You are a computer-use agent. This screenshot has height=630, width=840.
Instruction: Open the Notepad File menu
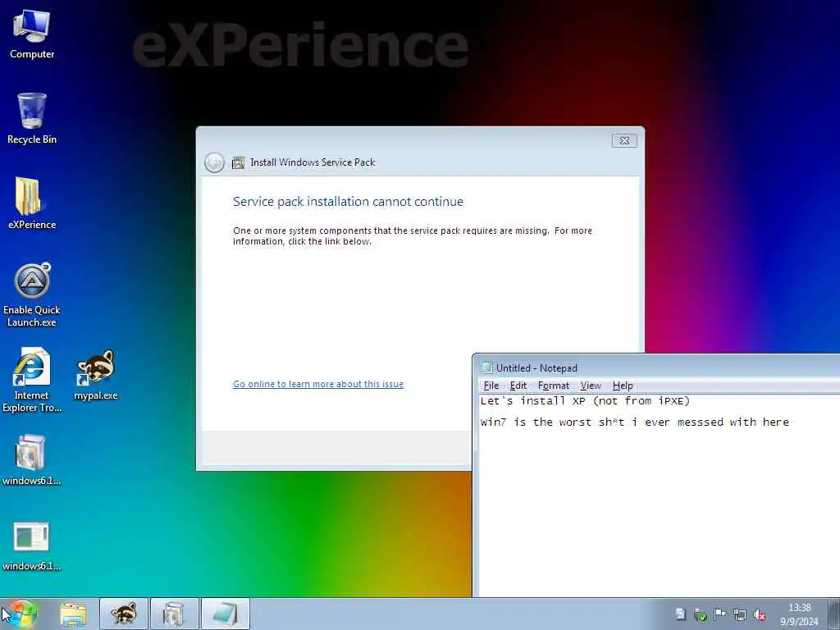pyautogui.click(x=491, y=386)
